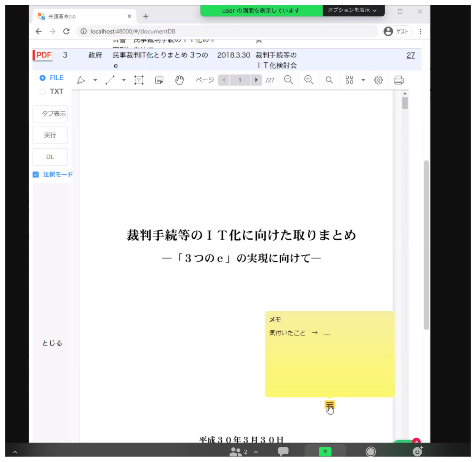Viewport: 476px width, 462px height.
Task: Click inside the yellow メモ note popup
Action: tap(330, 354)
